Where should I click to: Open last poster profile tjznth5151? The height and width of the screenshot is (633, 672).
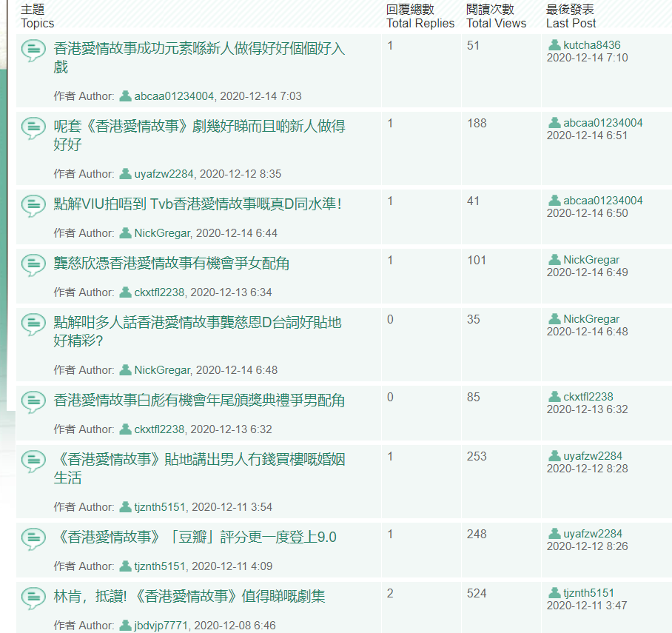(x=588, y=593)
